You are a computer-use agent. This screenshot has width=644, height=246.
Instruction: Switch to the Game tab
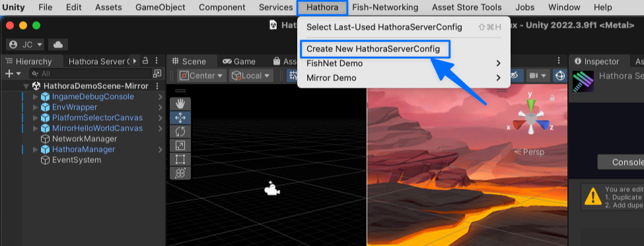(239, 61)
